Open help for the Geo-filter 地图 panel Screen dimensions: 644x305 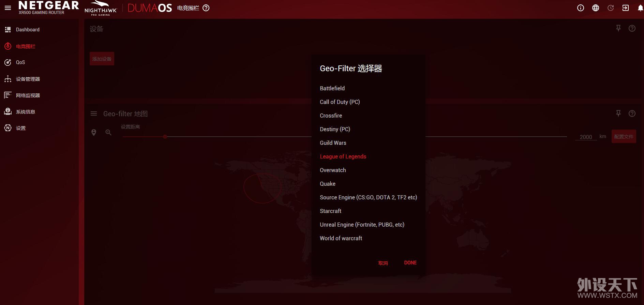(632, 113)
